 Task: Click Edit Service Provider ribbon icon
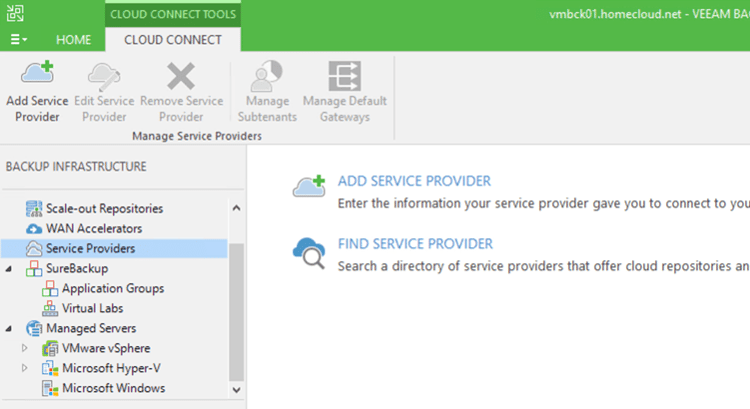tap(104, 76)
